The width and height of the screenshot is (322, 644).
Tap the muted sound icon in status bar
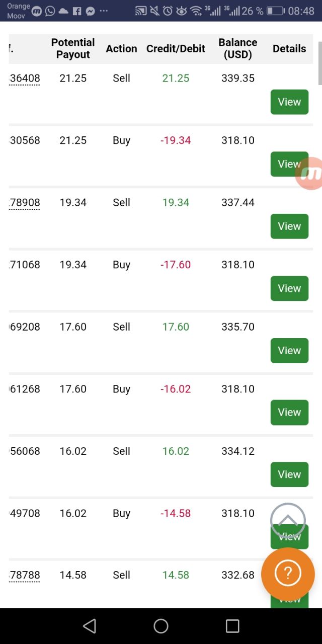pos(154,11)
